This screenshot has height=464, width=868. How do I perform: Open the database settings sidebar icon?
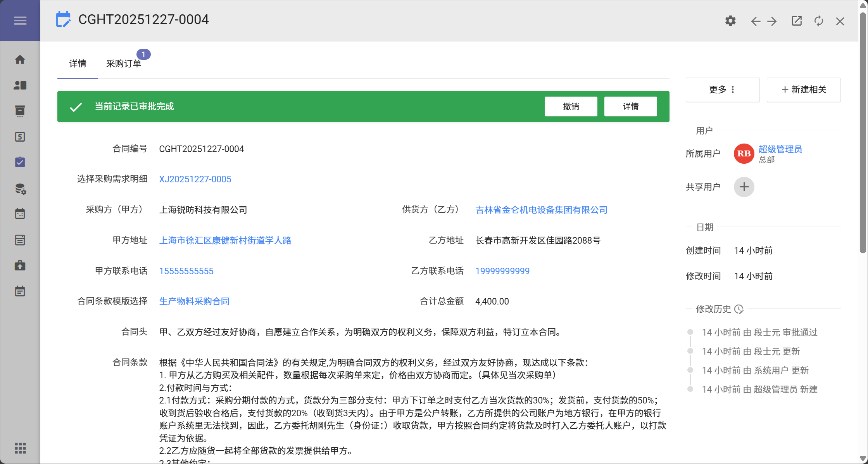click(20, 189)
